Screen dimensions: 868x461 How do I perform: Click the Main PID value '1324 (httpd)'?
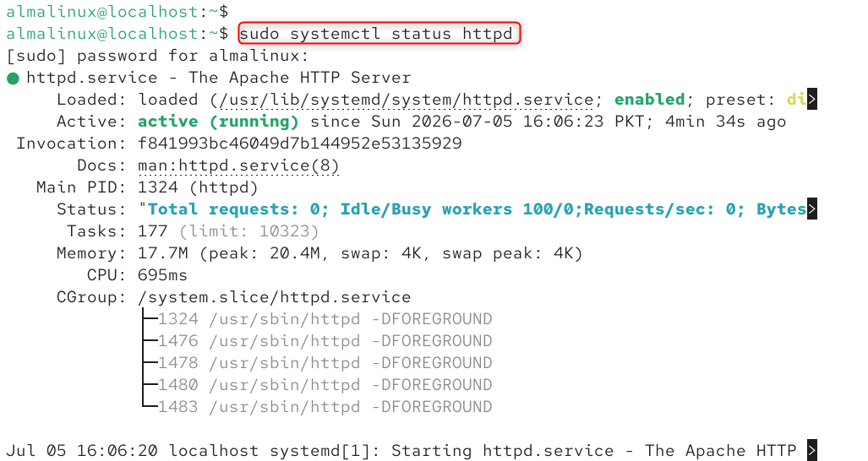click(198, 187)
